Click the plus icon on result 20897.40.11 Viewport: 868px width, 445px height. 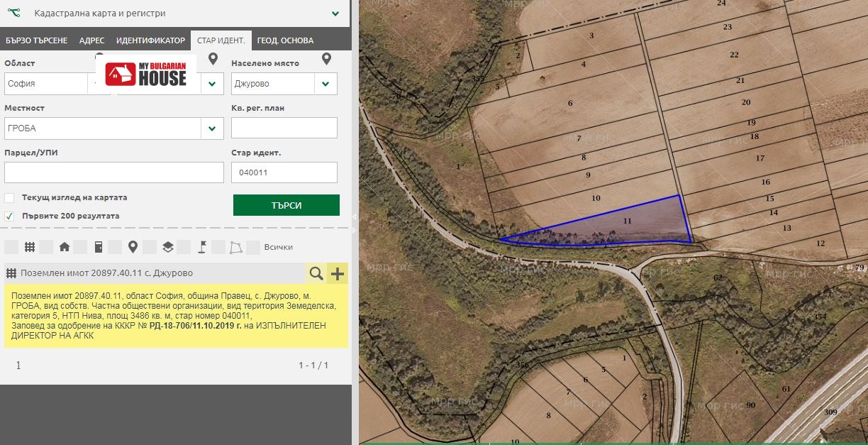pyautogui.click(x=337, y=273)
